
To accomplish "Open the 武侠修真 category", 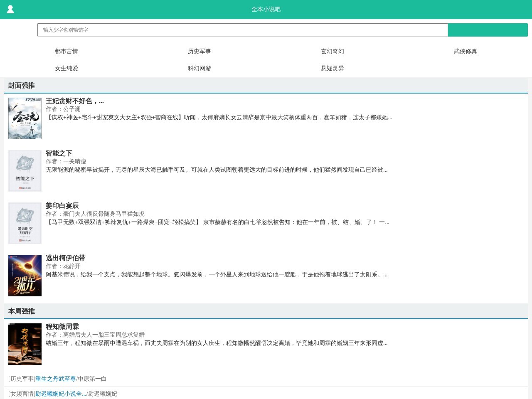I will [465, 51].
